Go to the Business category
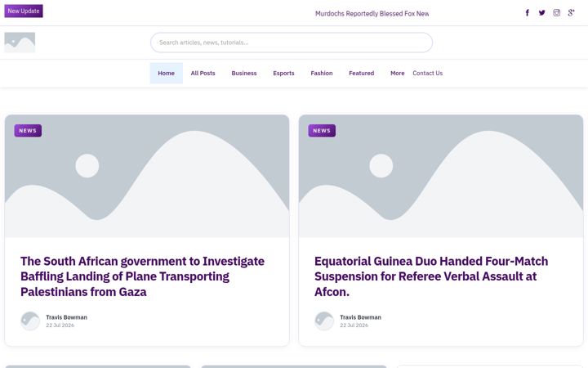Screen dimensions: 588x368 [x=244, y=74]
